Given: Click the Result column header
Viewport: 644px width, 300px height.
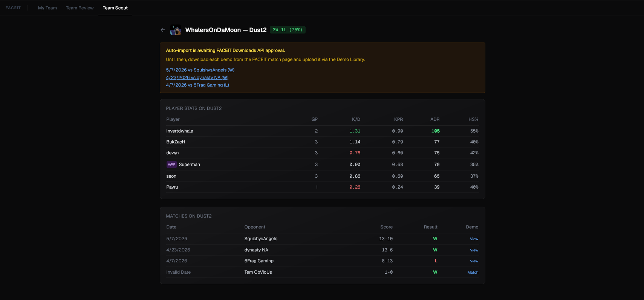Looking at the screenshot, I should click(431, 227).
